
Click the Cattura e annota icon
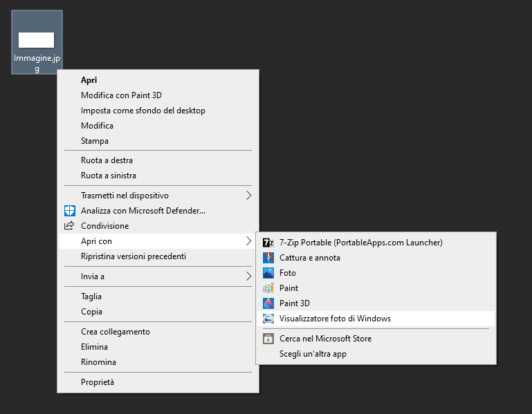(268, 258)
